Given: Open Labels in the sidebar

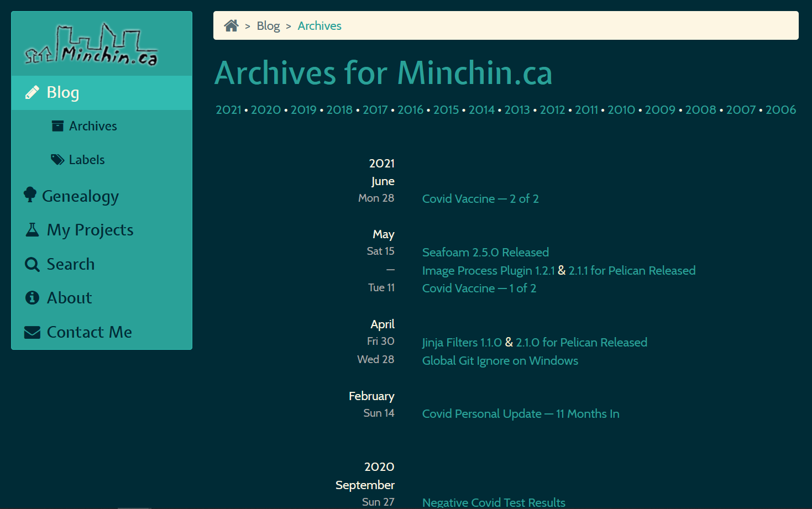Looking at the screenshot, I should pos(87,160).
